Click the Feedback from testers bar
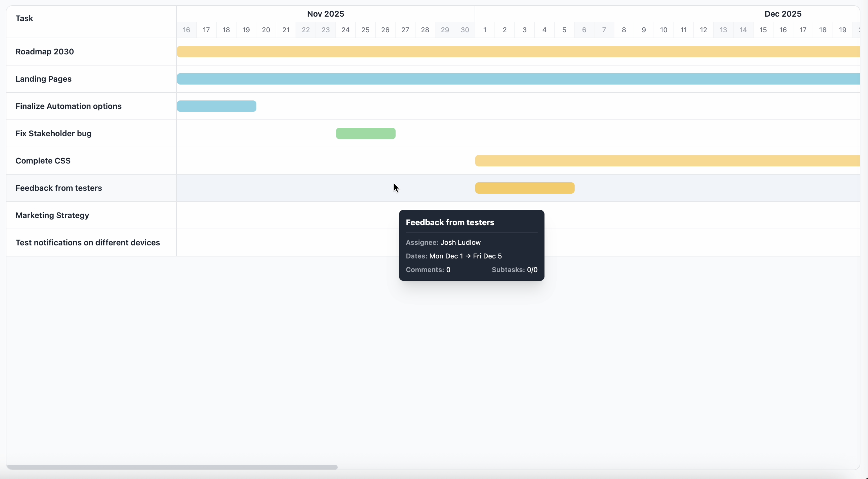Screen dimensions: 868x479 click(x=525, y=188)
